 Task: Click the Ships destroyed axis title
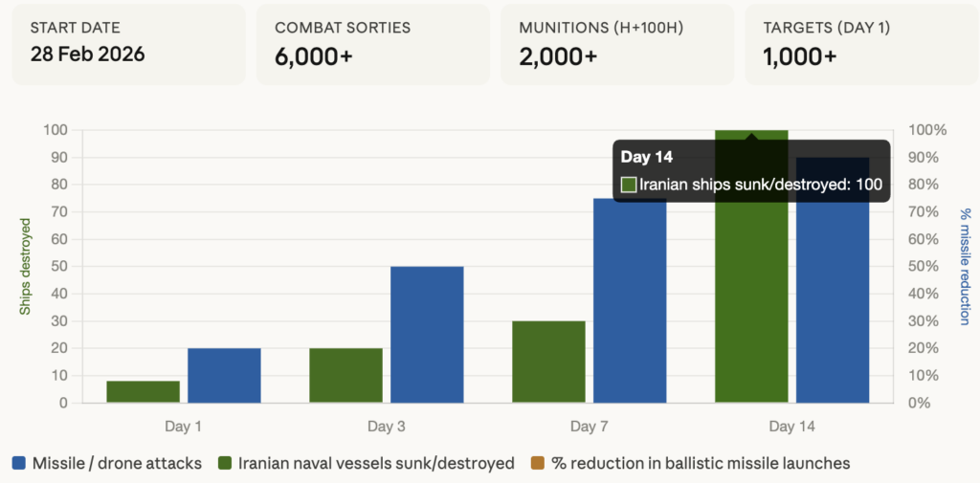click(26, 267)
